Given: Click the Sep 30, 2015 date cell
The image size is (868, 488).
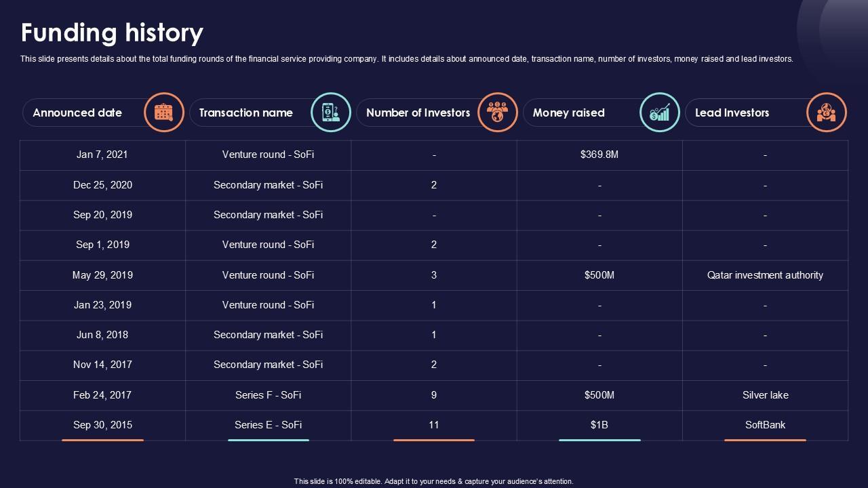Looking at the screenshot, I should click(102, 425).
